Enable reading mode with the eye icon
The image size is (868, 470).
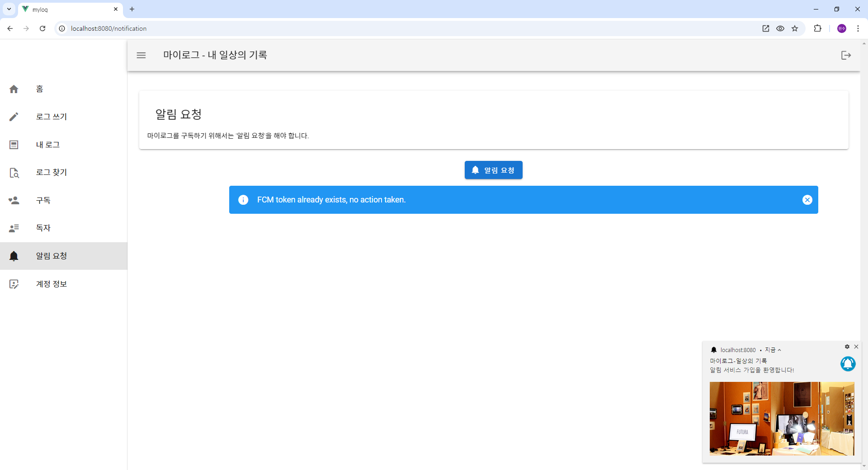[x=780, y=28]
